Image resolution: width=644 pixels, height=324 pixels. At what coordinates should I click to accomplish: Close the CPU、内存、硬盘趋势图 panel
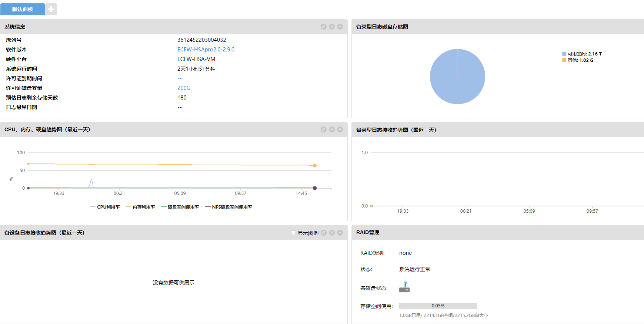[x=332, y=129]
